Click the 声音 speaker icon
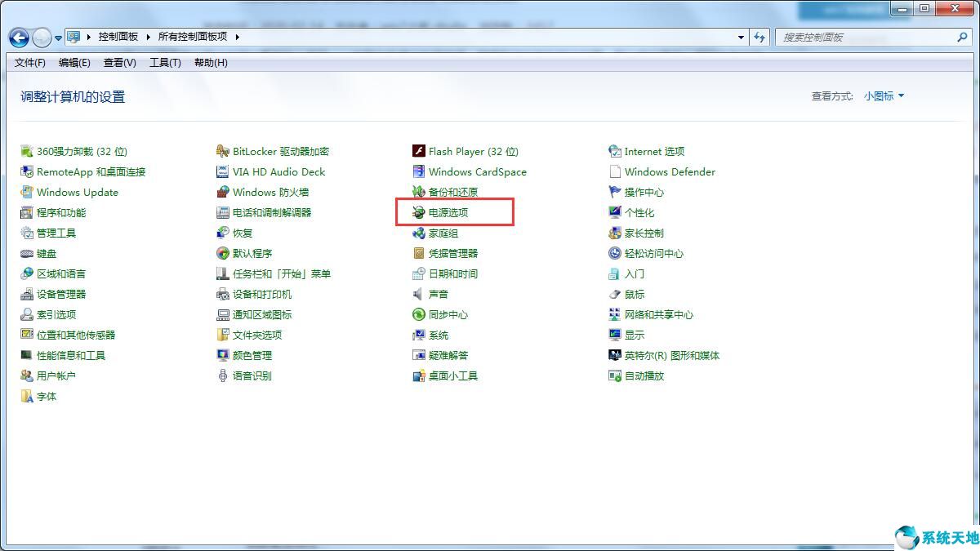 419,294
